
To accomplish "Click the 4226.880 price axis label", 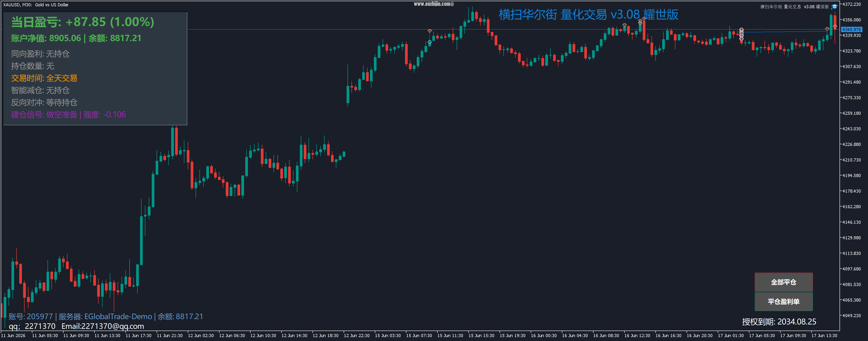I will tap(851, 144).
